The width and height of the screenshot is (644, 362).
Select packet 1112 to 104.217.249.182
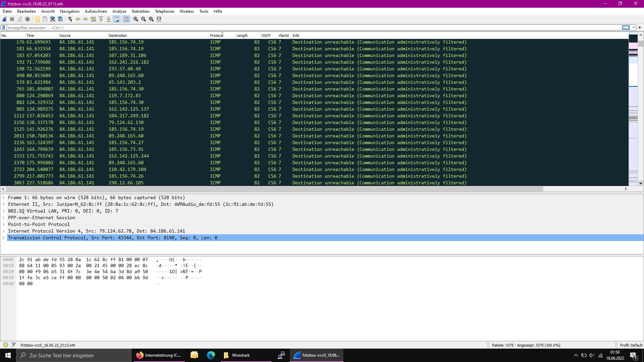coord(314,116)
